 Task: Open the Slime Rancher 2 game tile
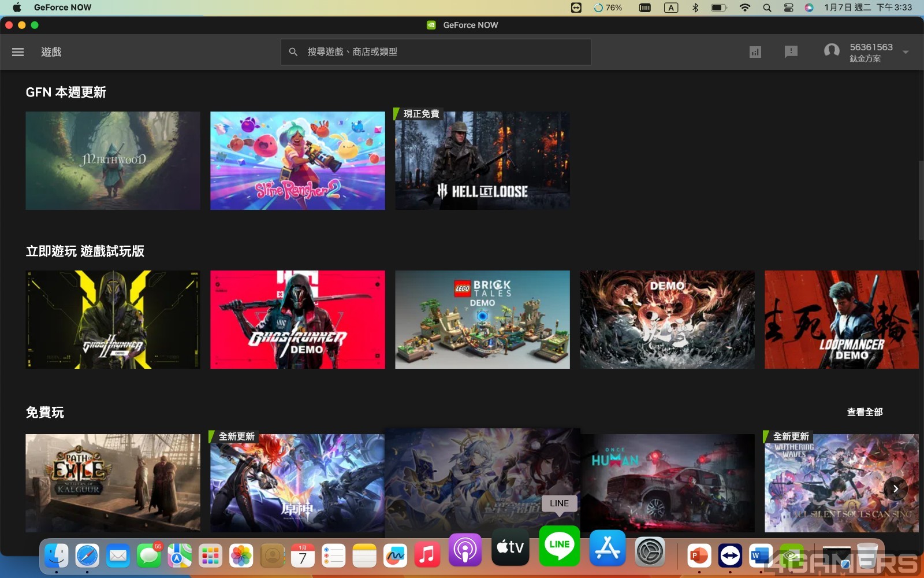[x=297, y=161]
